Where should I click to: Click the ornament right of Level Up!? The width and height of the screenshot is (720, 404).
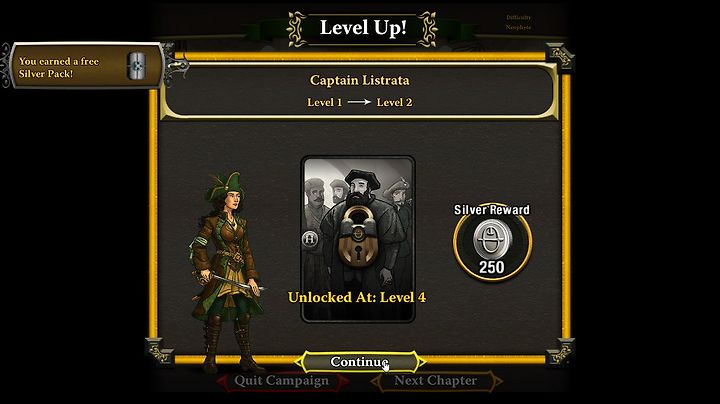coord(427,29)
